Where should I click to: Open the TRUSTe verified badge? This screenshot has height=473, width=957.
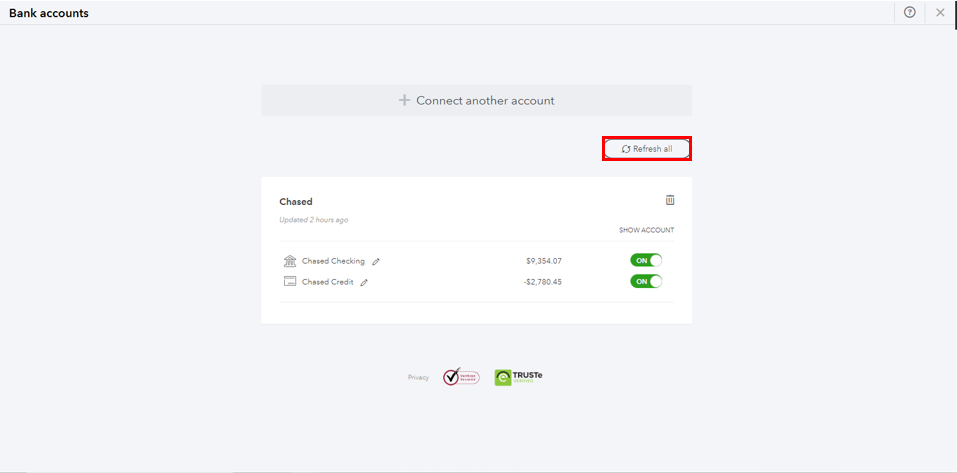click(519, 377)
